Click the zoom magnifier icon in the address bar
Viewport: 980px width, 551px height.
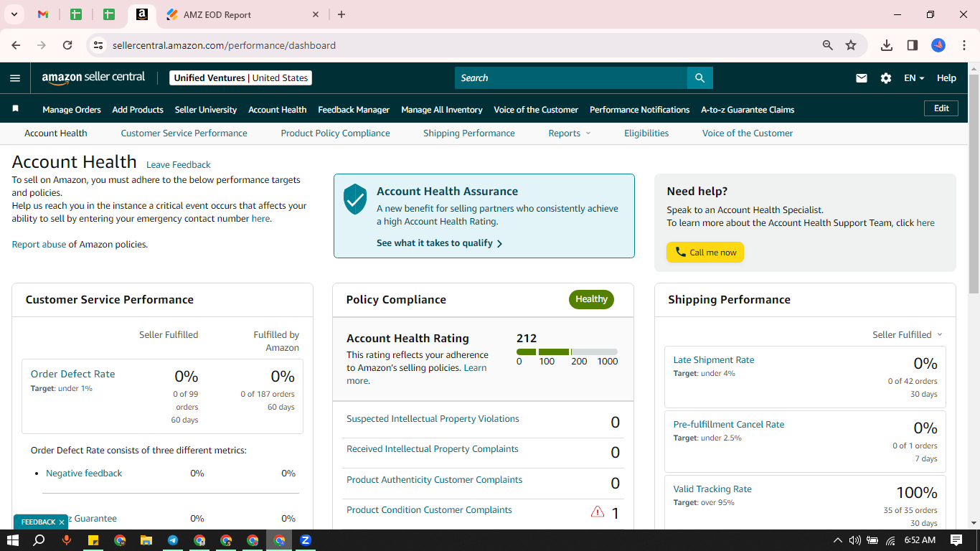pos(828,45)
